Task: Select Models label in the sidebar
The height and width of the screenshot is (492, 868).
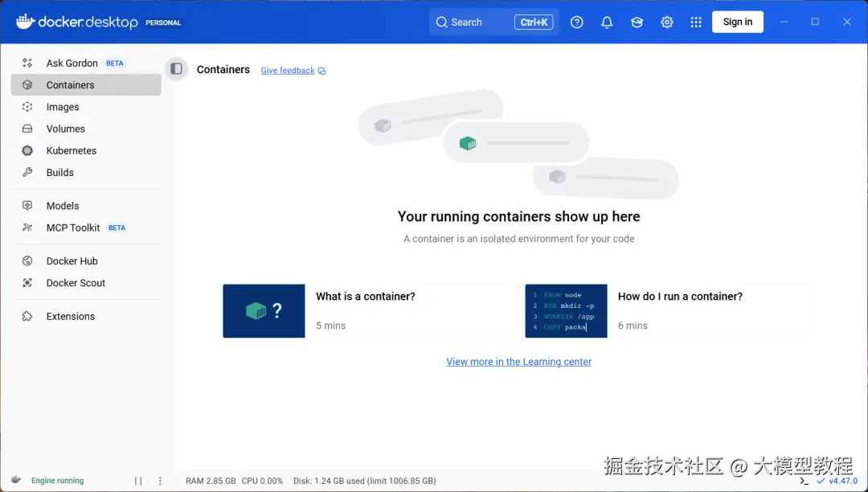Action: tap(63, 205)
